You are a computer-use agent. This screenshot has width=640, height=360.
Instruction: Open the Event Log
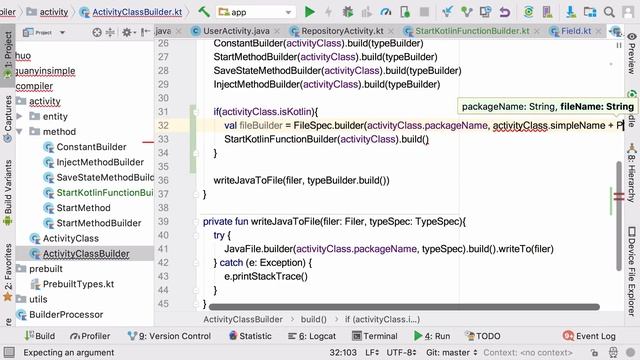[x=589, y=336]
